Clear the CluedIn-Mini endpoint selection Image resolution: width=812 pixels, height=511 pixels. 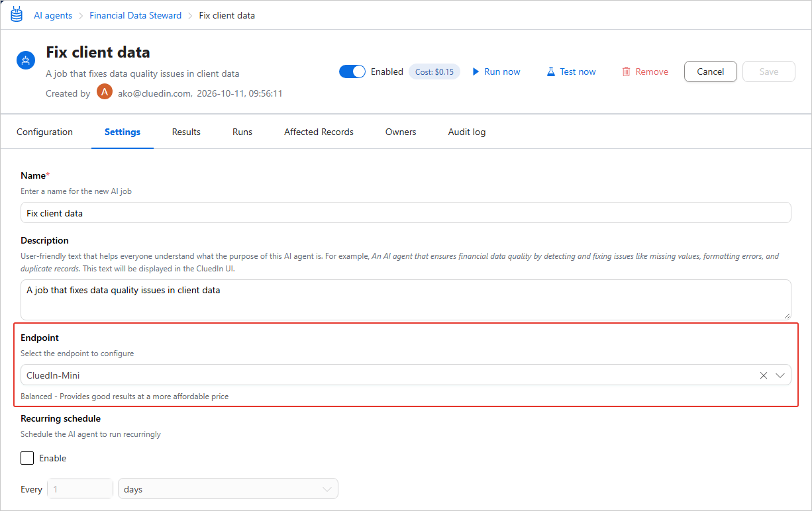(x=763, y=375)
